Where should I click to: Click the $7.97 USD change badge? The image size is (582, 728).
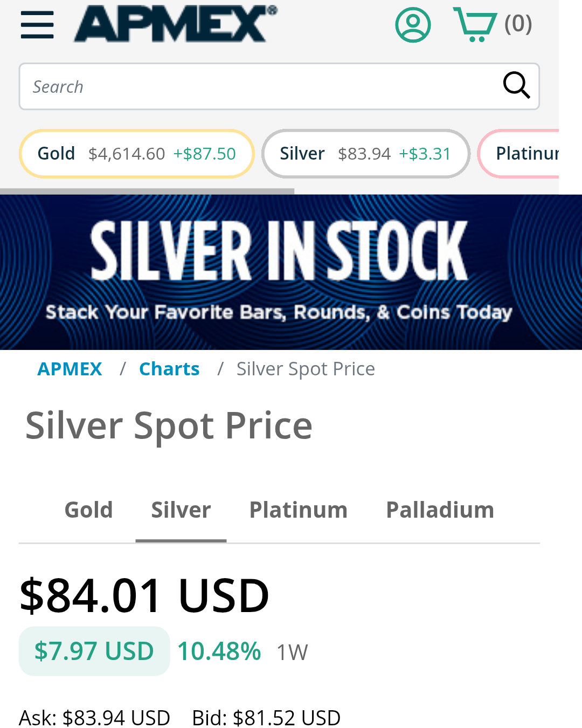[x=94, y=651]
